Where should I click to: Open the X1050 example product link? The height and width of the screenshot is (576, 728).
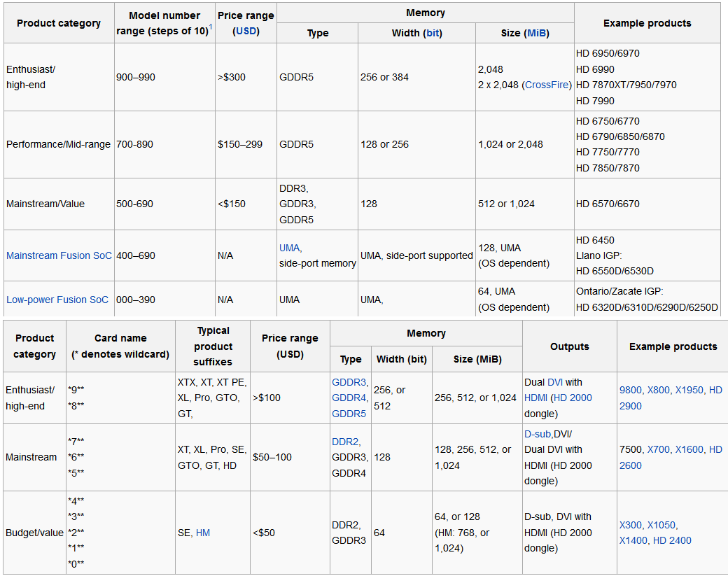[x=661, y=525]
